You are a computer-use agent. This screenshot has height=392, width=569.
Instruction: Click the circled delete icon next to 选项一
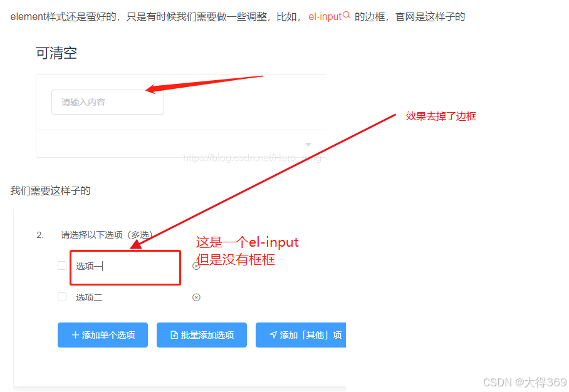(x=197, y=266)
